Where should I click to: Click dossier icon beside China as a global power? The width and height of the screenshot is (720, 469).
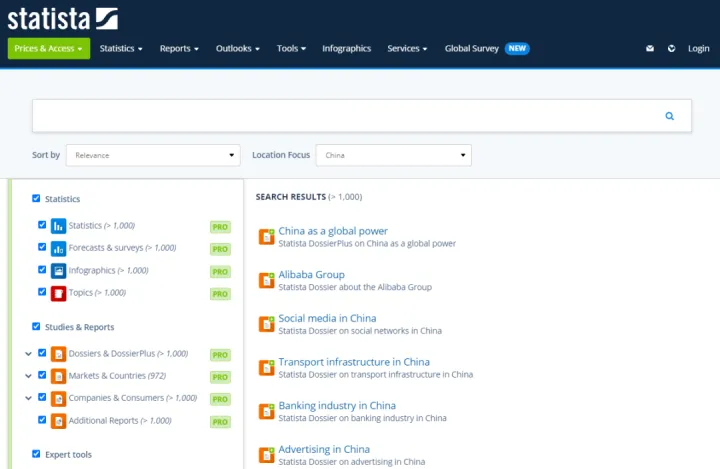266,237
